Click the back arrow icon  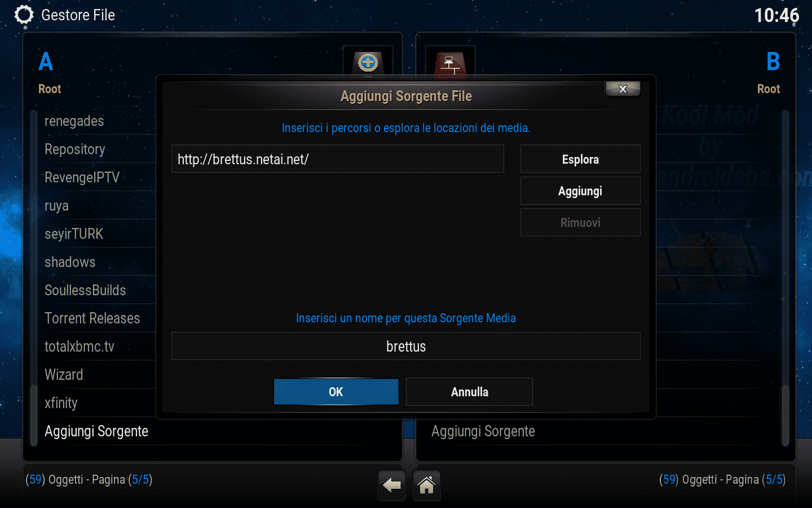pyautogui.click(x=391, y=485)
